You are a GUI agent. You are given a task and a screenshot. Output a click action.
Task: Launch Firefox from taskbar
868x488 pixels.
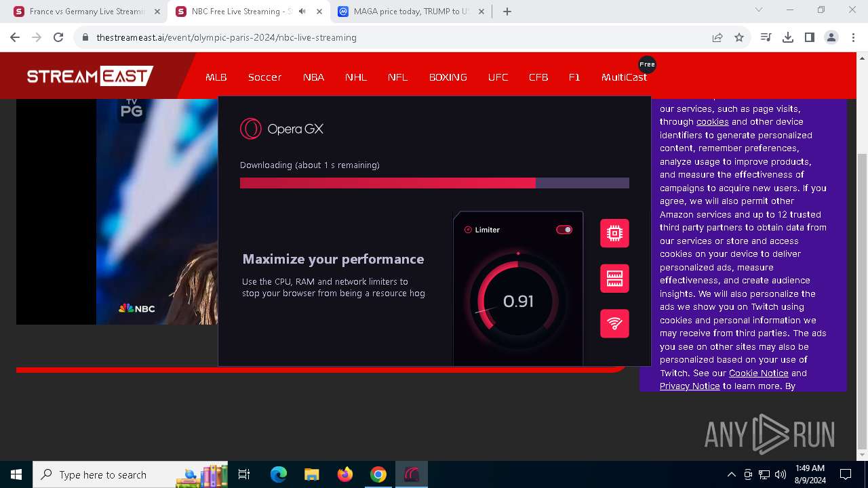pos(345,474)
